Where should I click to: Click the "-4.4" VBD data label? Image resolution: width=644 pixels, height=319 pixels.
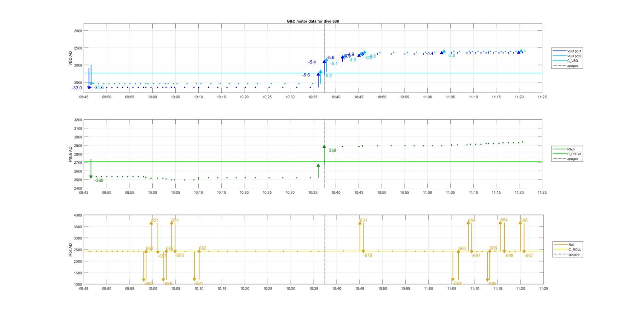429,53
